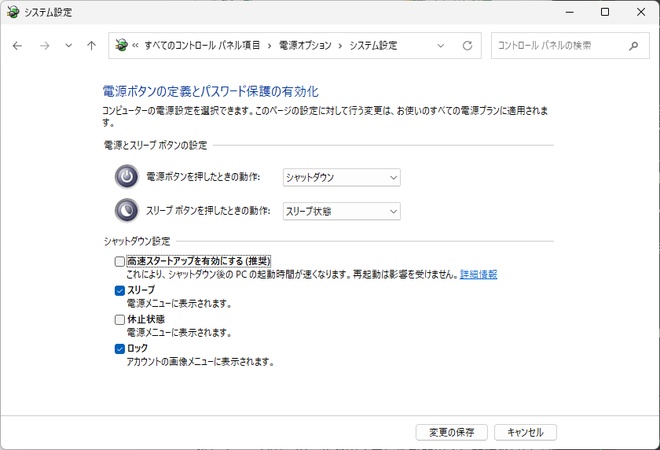Screen dimensions: 660x450
Task: Uncheck the スリープ checkbox
Action: coord(120,290)
